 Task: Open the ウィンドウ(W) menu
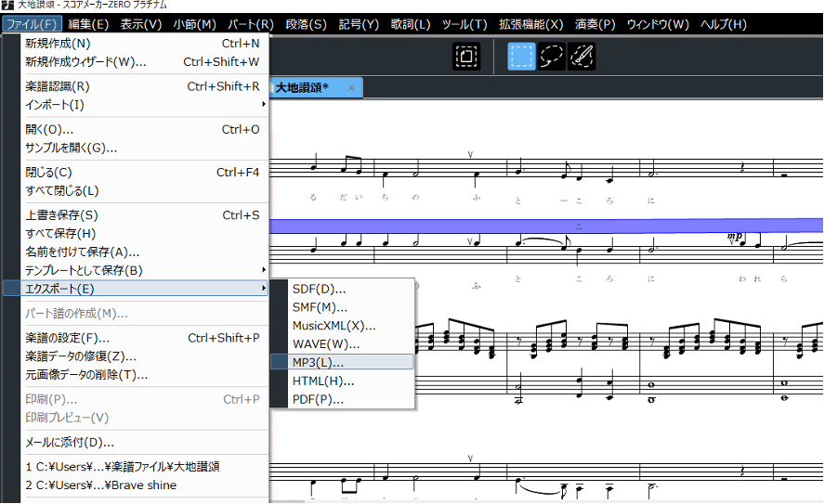tap(658, 24)
